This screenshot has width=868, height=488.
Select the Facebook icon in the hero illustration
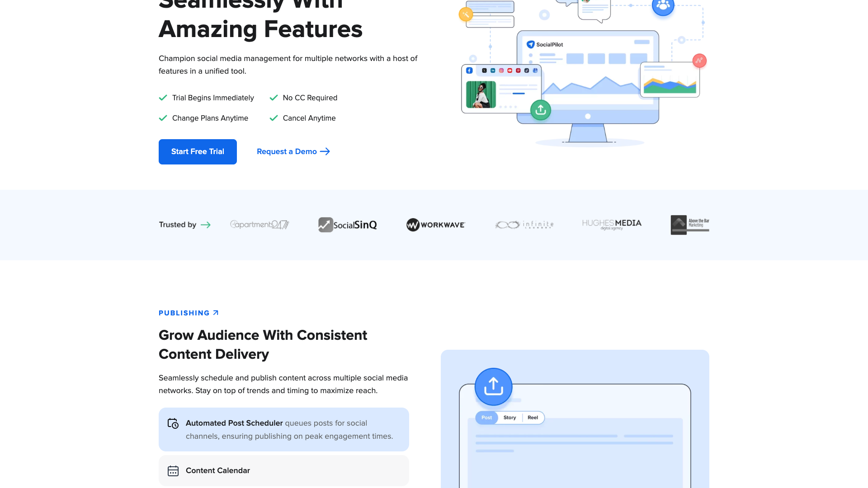(469, 70)
